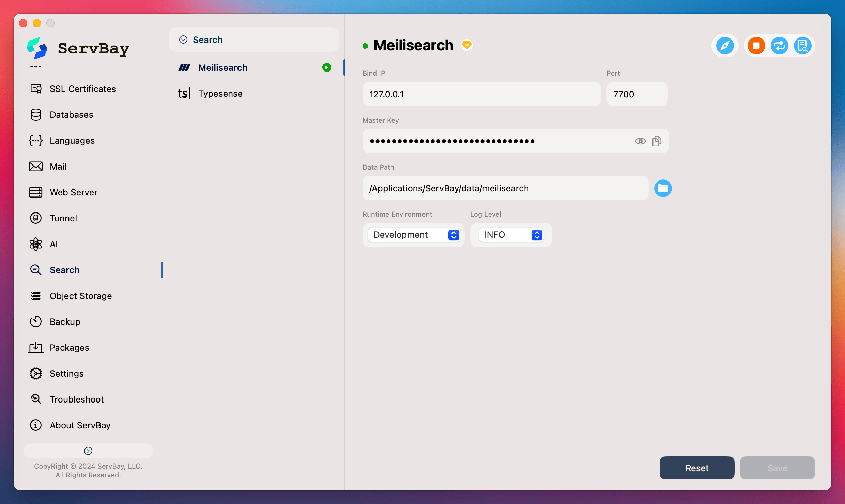This screenshot has height=504, width=845.
Task: Click the Object Storage stack icon
Action: point(36,296)
